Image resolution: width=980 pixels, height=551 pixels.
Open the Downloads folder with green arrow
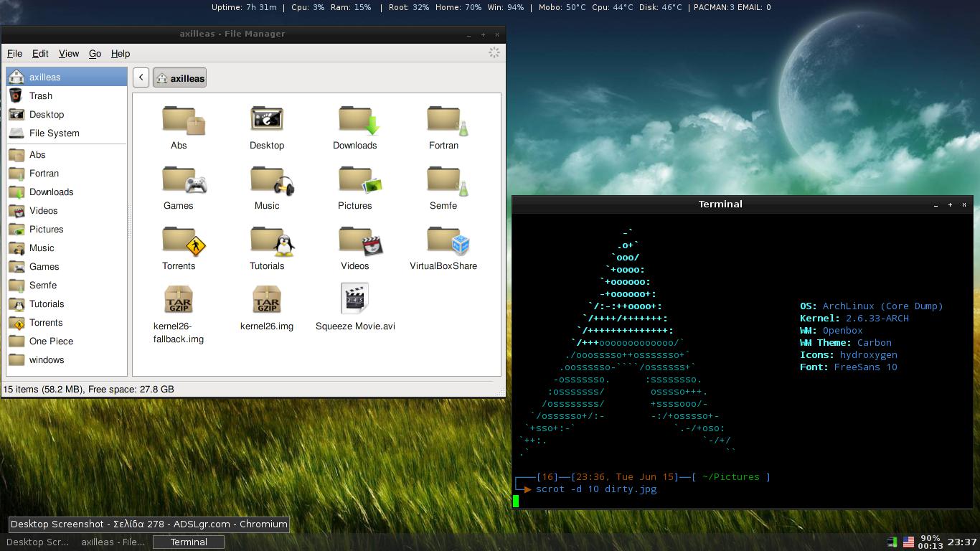(x=359, y=119)
